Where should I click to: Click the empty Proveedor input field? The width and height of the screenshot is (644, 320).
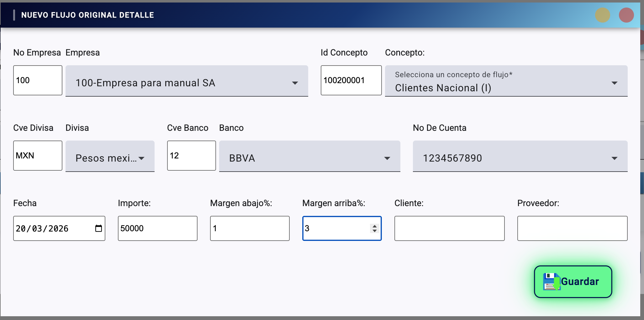click(x=572, y=228)
